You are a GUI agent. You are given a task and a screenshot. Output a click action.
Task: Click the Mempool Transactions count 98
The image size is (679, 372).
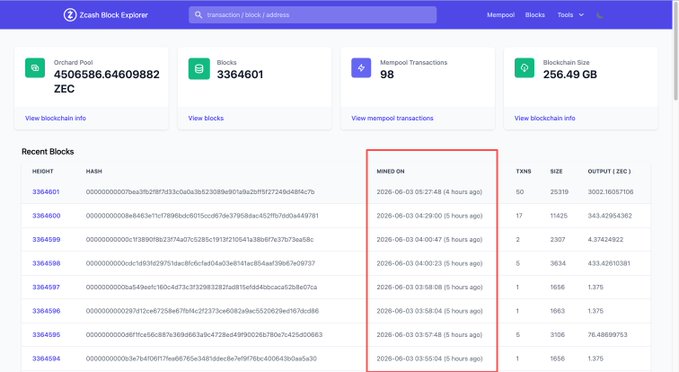[387, 74]
